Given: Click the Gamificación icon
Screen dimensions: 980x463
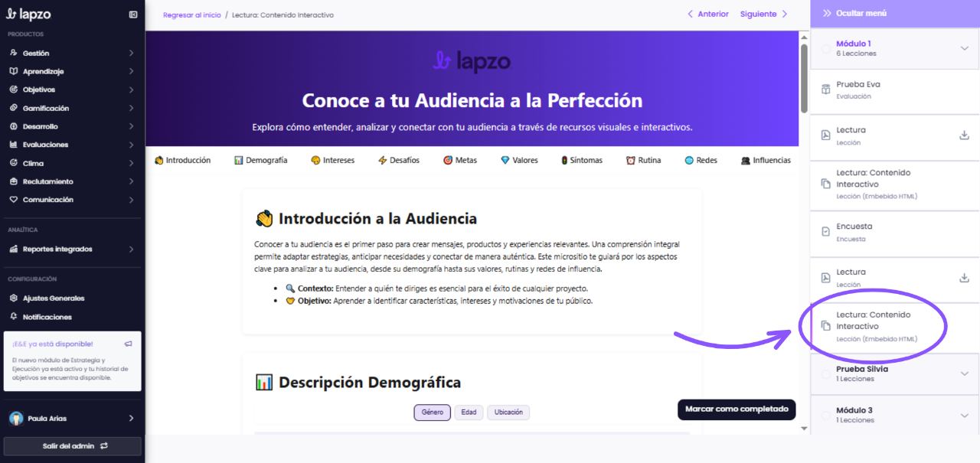Looking at the screenshot, I should click(14, 108).
